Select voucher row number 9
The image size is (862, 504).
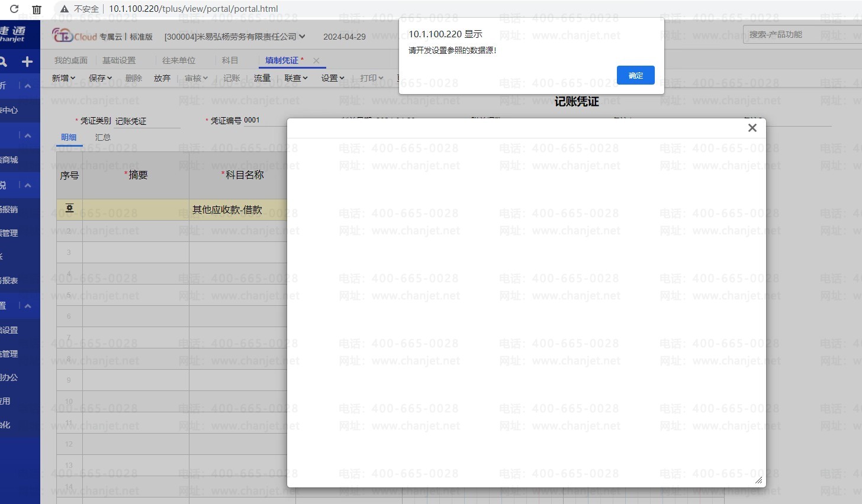pos(69,380)
